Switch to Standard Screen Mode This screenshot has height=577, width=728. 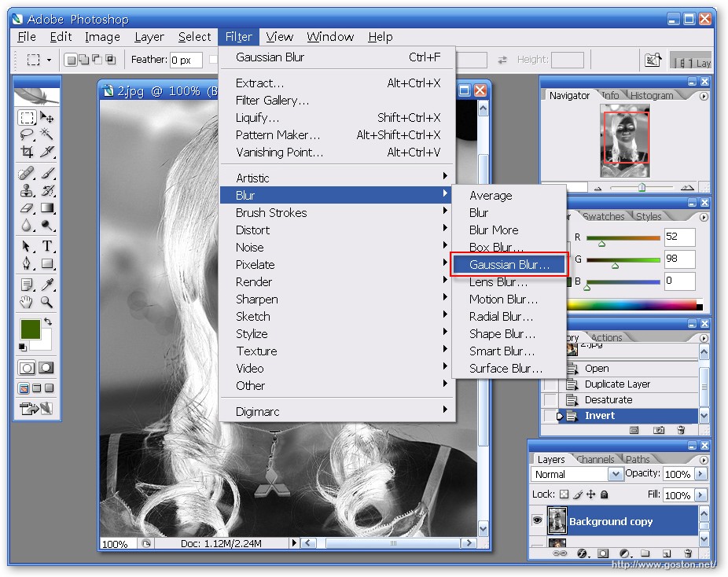24,388
